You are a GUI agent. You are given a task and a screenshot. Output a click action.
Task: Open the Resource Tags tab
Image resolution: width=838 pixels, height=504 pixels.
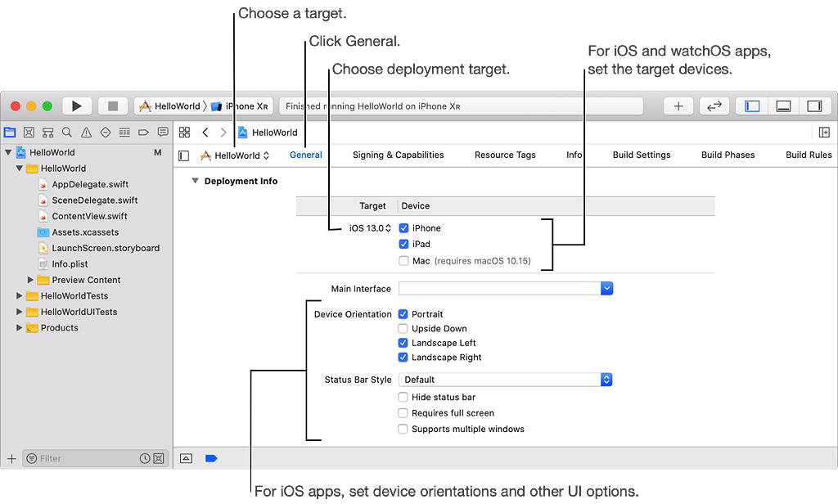point(505,155)
